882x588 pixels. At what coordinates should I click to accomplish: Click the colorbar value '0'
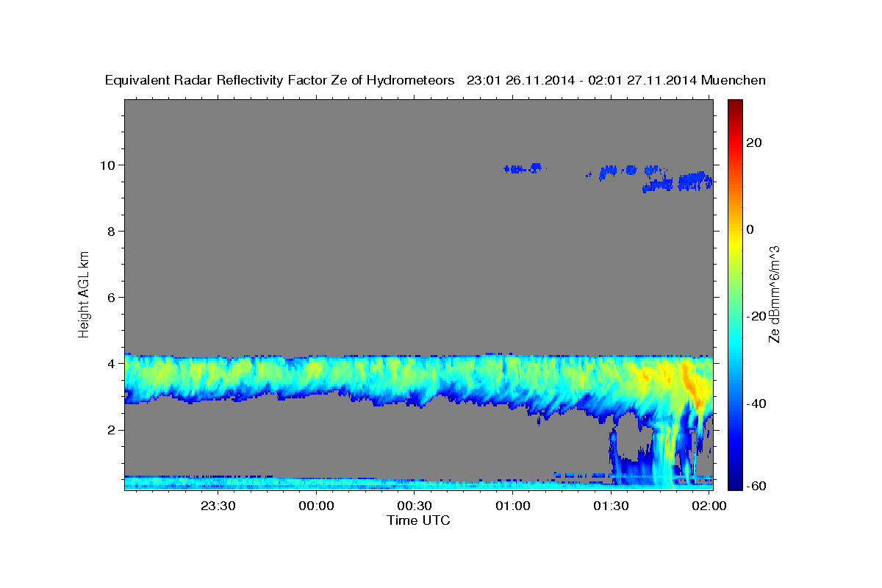(x=751, y=229)
